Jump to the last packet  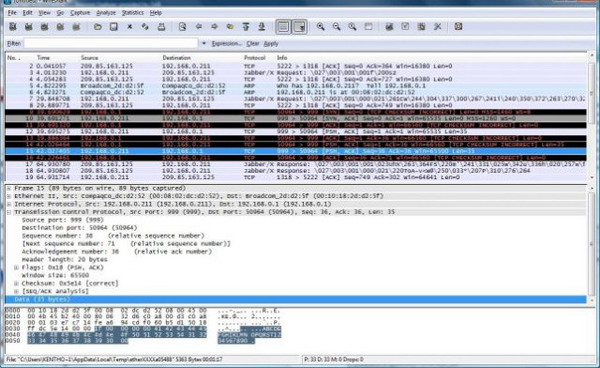[x=262, y=27]
